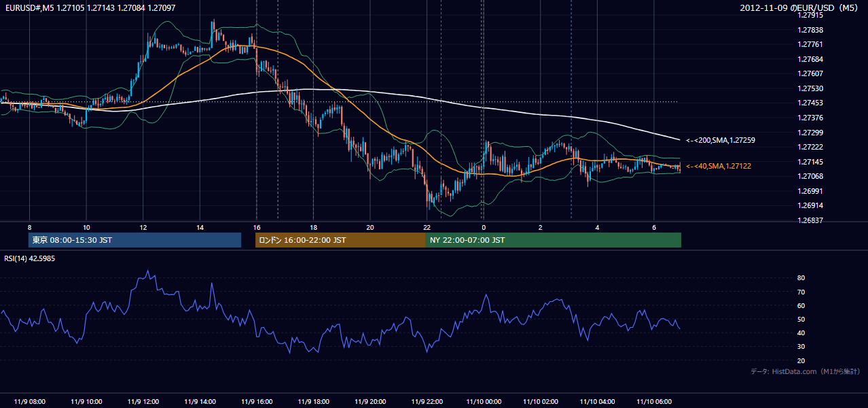Click hour label 8 under the price chart
868x408 pixels.
[29, 226]
